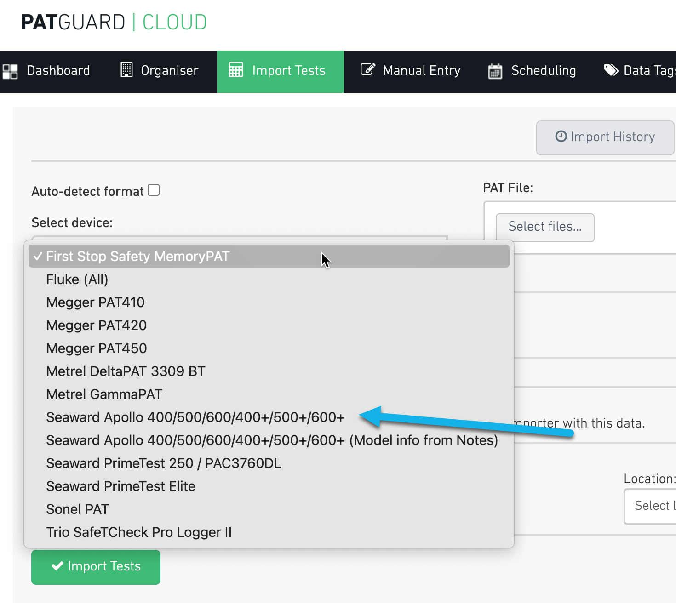Pick Metrel DeltaPAT 3309 BT option
The width and height of the screenshot is (676, 616).
point(269,371)
